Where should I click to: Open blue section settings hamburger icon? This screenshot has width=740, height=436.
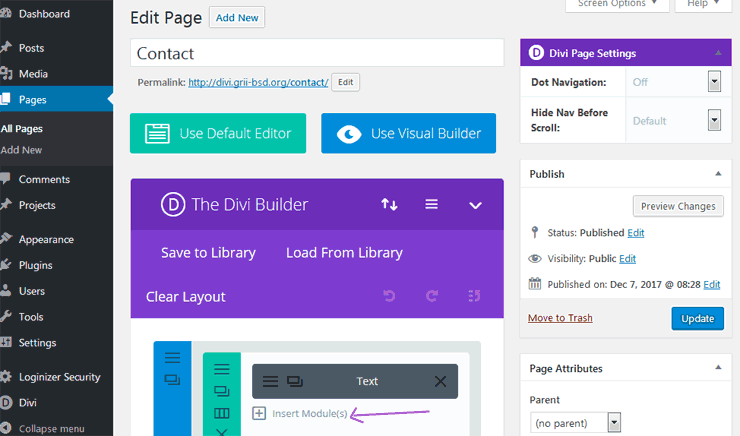172,358
